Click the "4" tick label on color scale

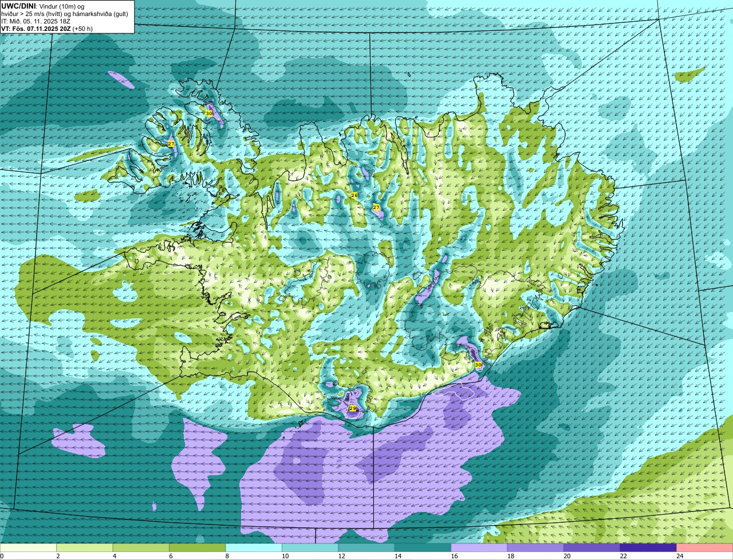coord(114,556)
